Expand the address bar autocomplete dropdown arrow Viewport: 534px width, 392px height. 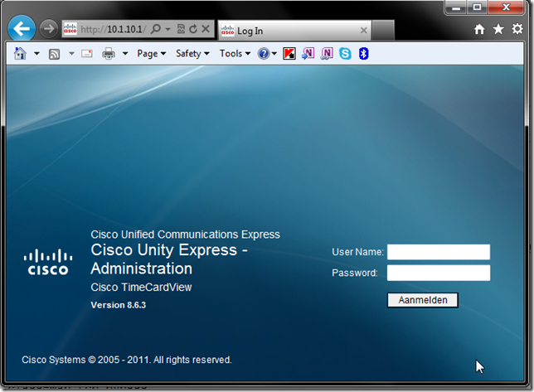pyautogui.click(x=167, y=29)
